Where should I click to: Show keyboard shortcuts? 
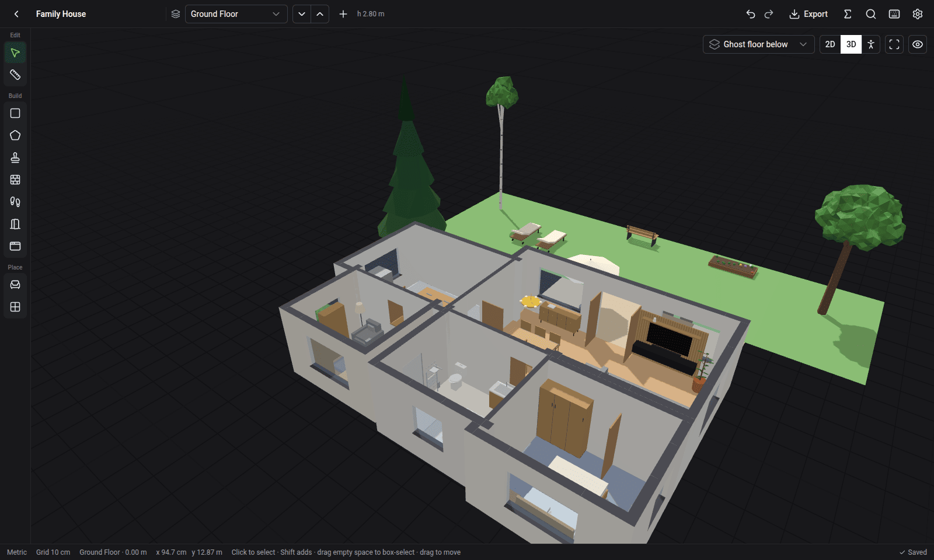tap(894, 14)
